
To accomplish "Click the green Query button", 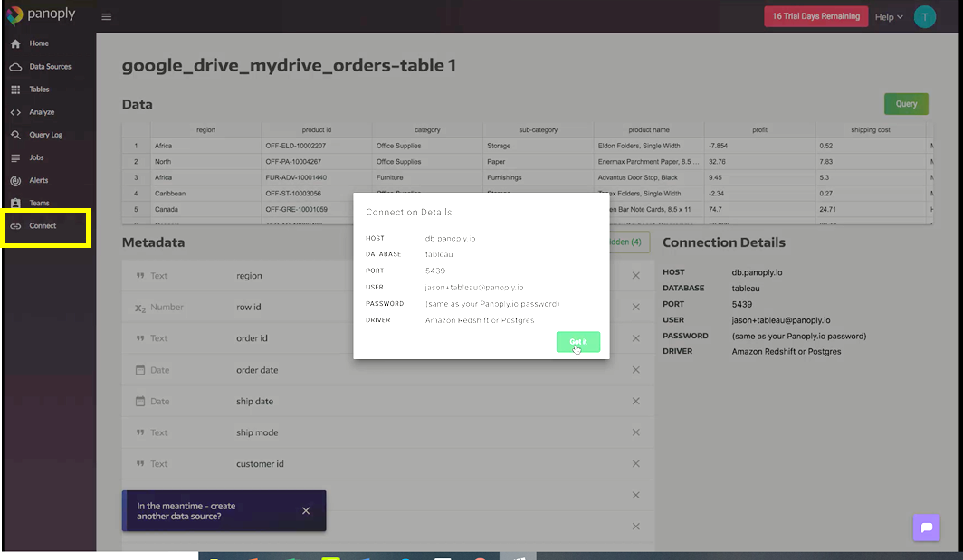I will coord(906,104).
